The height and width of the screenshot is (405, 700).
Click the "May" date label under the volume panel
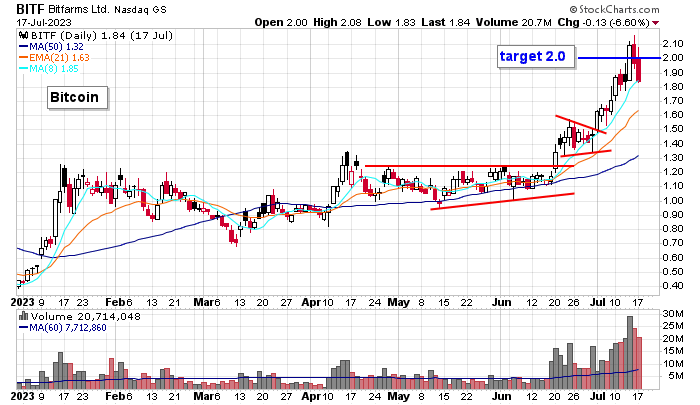(x=398, y=397)
